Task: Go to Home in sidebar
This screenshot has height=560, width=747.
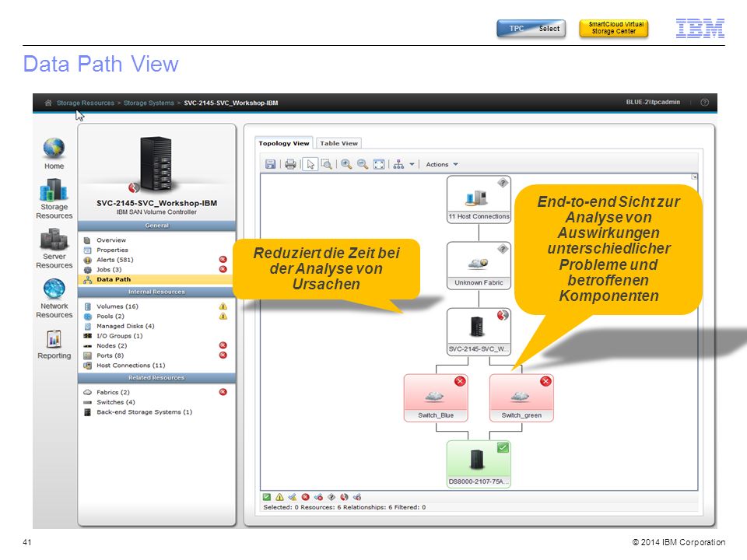Action: coord(54,154)
